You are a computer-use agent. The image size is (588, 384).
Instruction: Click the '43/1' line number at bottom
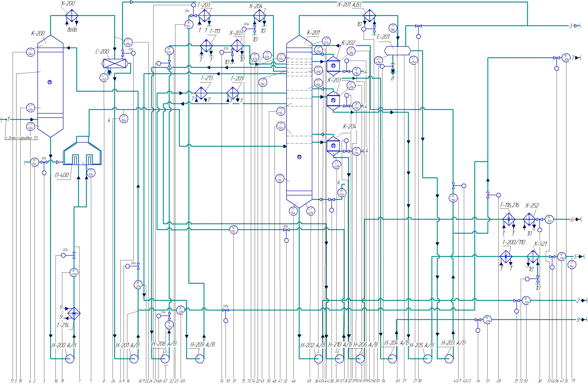[x=458, y=381]
